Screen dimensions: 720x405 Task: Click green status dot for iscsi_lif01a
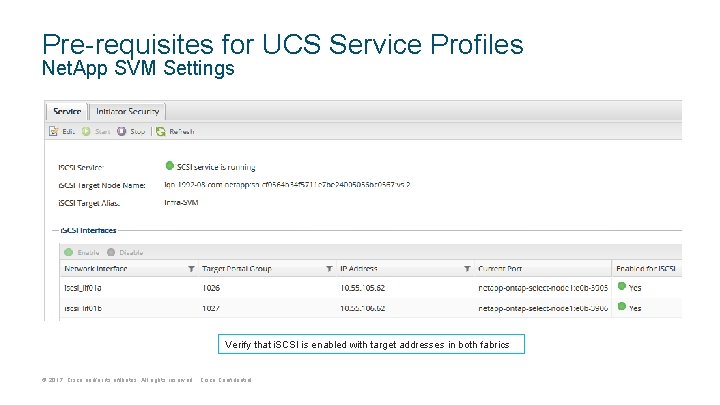click(x=621, y=287)
